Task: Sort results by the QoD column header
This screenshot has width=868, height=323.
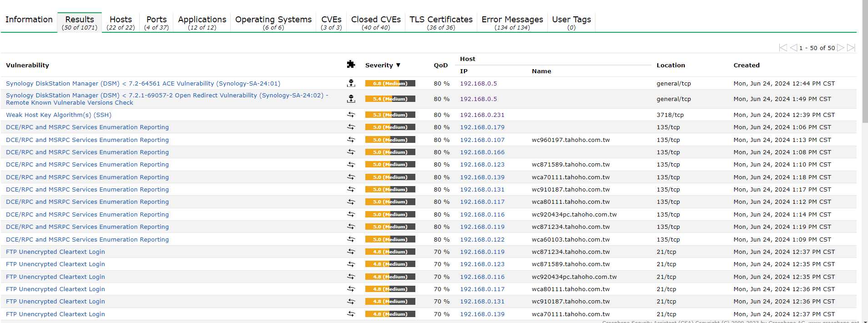Action: (x=440, y=65)
